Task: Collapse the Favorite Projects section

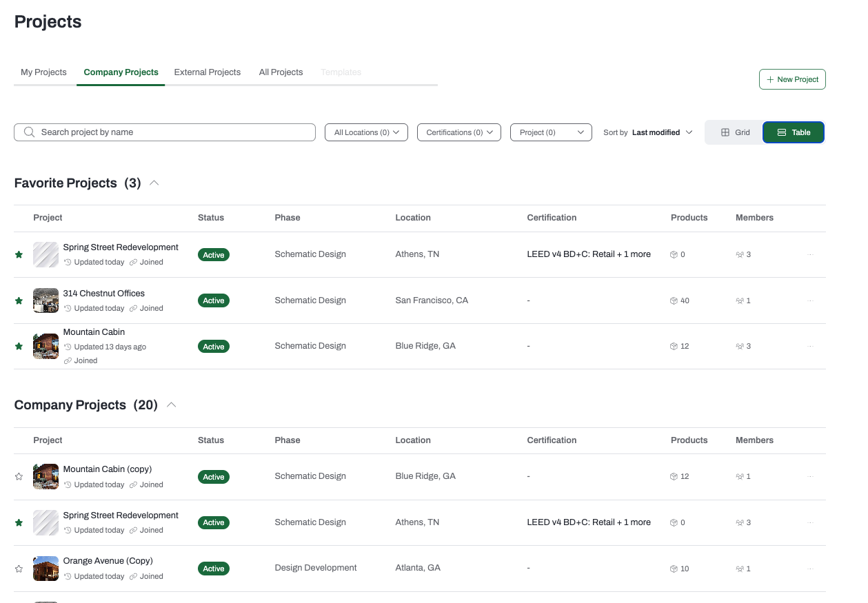Action: point(154,183)
